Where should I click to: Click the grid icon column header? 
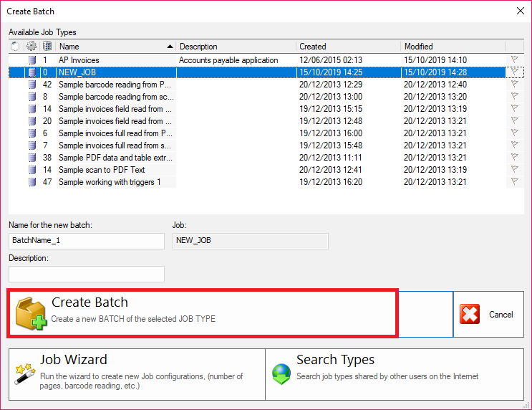47,47
